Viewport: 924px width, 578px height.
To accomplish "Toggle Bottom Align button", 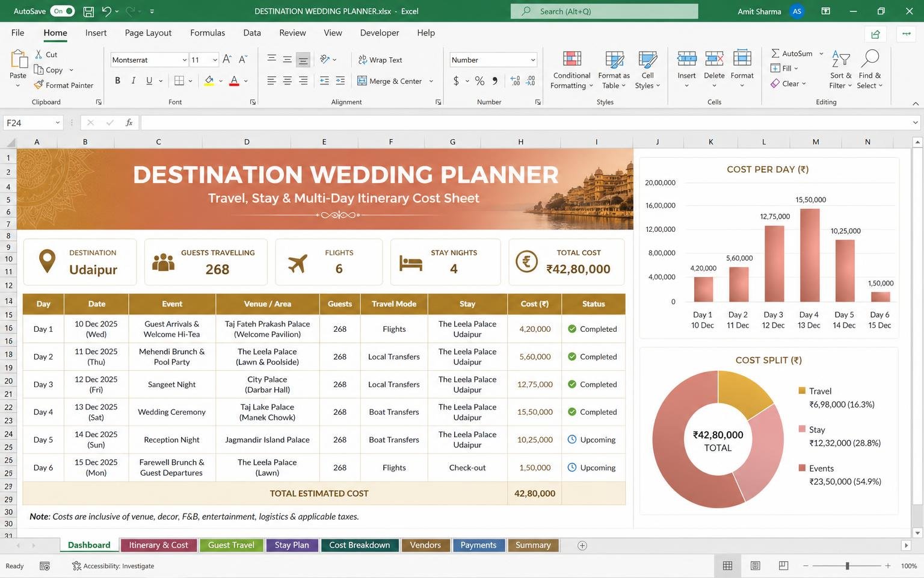I will click(303, 59).
